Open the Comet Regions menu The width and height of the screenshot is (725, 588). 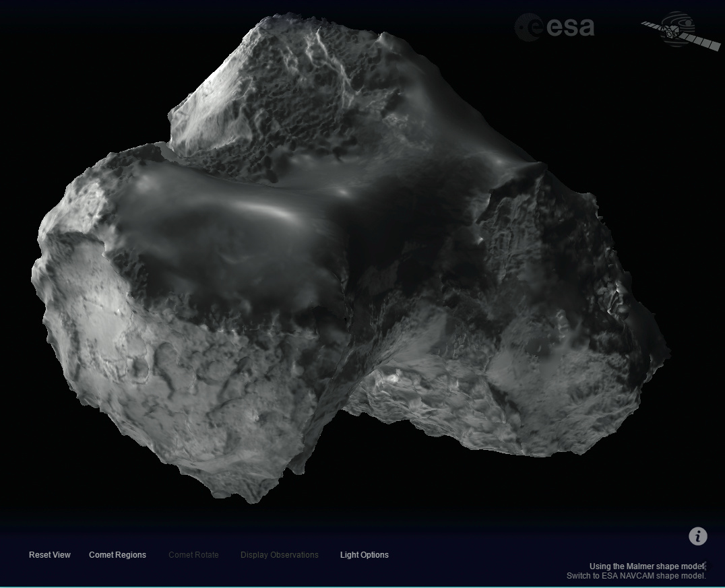(117, 555)
